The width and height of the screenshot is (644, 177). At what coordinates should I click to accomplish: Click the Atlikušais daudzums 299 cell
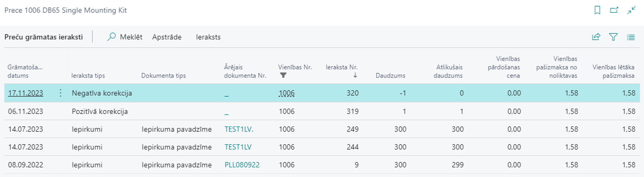point(457,165)
